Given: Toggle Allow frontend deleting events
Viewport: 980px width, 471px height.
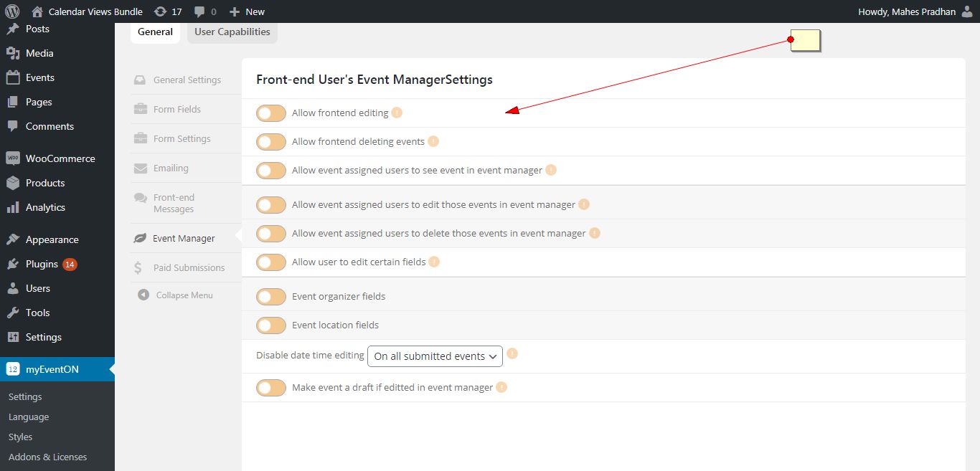Looking at the screenshot, I should coord(271,142).
